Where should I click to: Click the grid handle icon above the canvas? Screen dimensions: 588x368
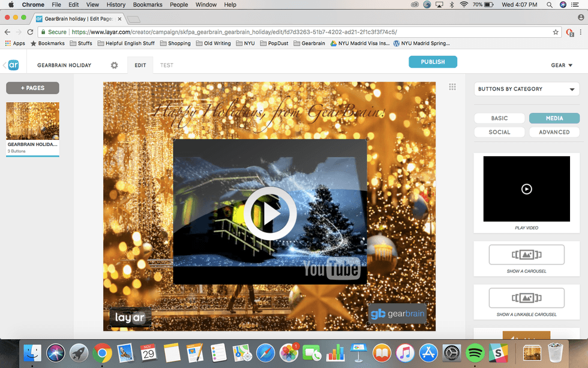453,87
